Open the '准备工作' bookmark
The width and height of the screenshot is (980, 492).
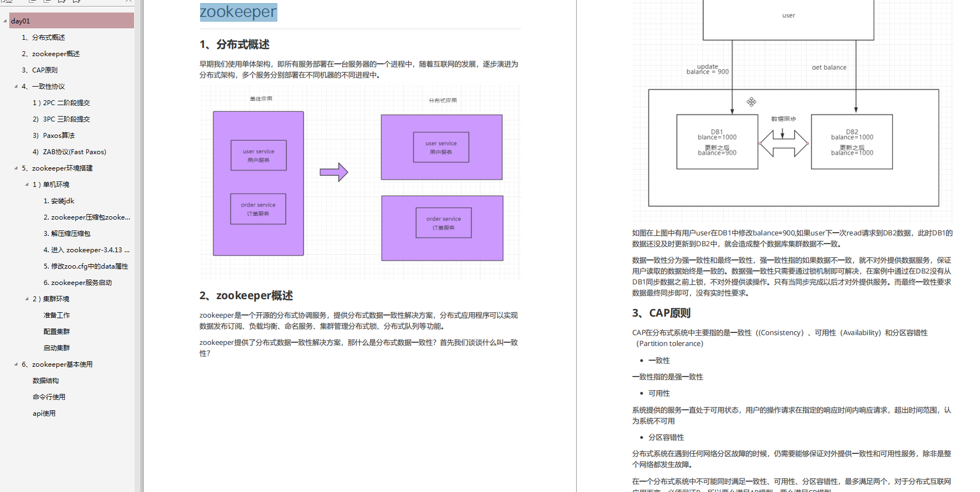(57, 315)
